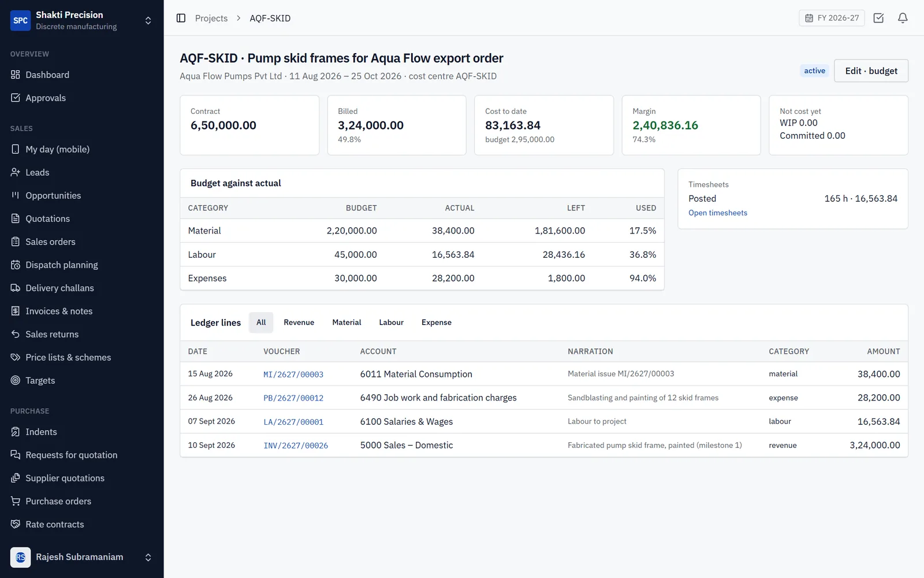Switch to the Material ledger tab
This screenshot has width=924, height=578.
point(346,323)
